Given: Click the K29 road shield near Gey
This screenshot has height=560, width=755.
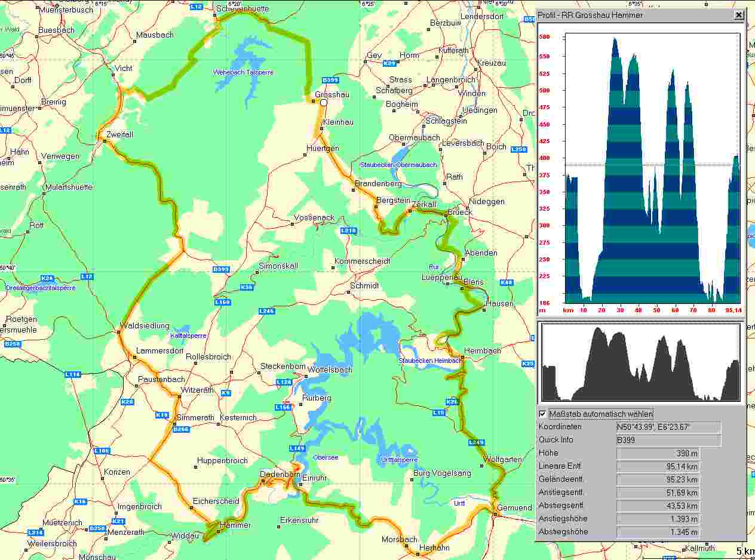Looking at the screenshot, I should [x=389, y=63].
